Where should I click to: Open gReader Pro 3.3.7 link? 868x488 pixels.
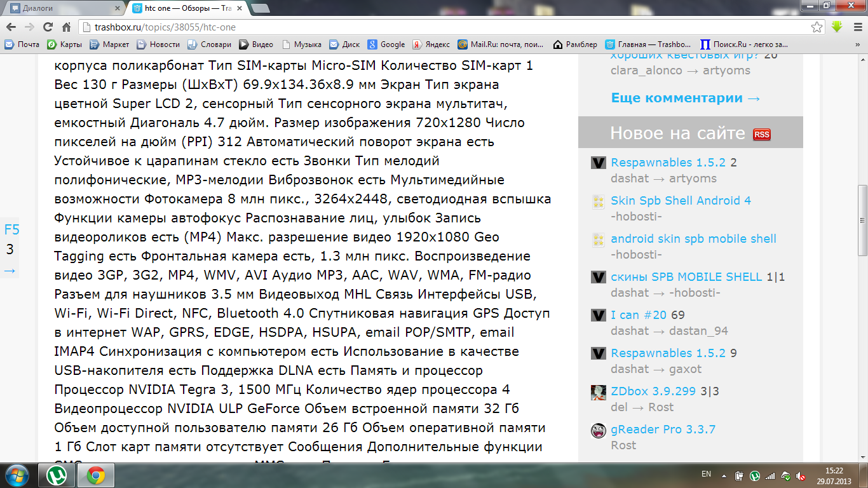(x=663, y=430)
